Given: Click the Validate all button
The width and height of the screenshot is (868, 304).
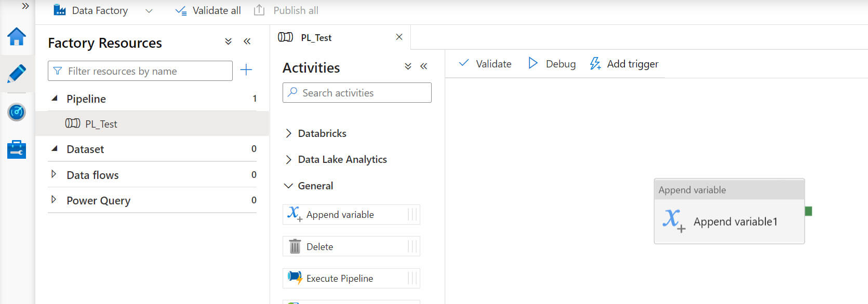Looking at the screenshot, I should click(208, 11).
